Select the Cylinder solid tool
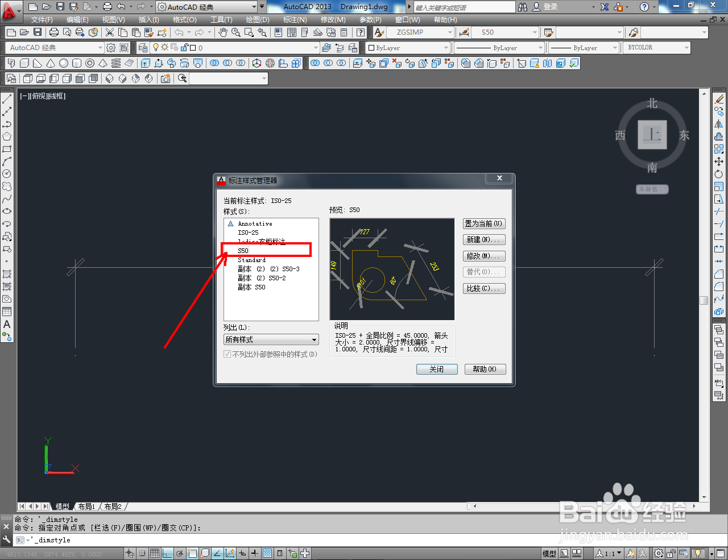 pos(77,63)
